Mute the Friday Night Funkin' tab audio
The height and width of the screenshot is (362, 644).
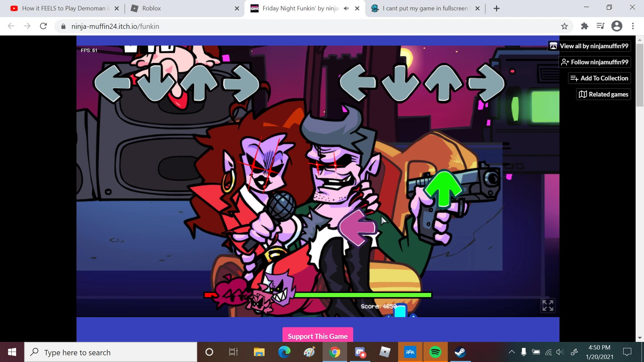click(x=346, y=8)
